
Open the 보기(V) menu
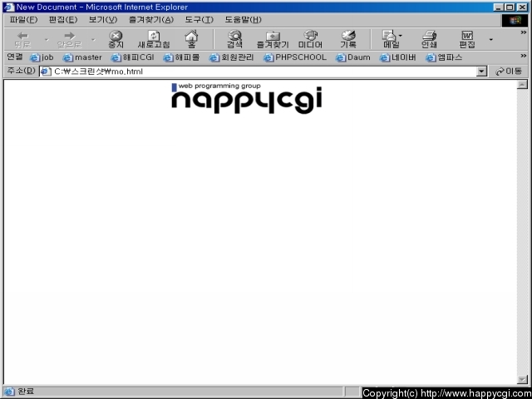[x=103, y=20]
